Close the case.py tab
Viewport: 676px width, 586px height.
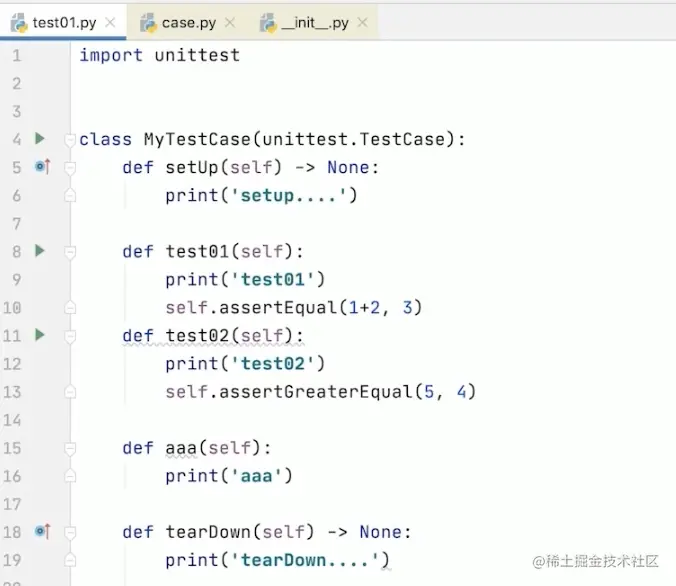point(230,22)
